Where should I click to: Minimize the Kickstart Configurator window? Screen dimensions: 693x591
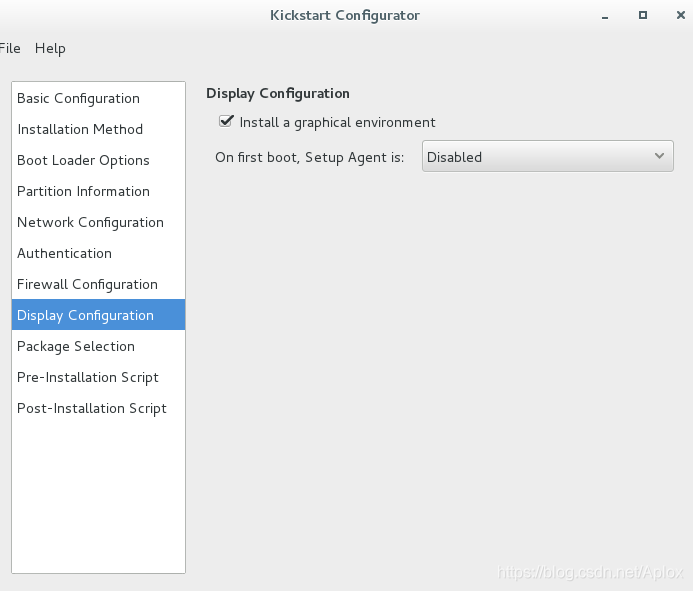tap(605, 16)
